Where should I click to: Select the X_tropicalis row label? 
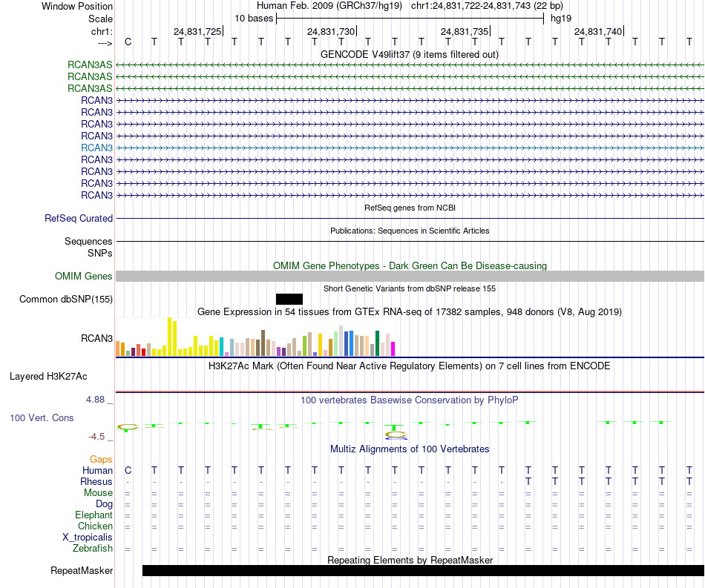tap(88, 538)
